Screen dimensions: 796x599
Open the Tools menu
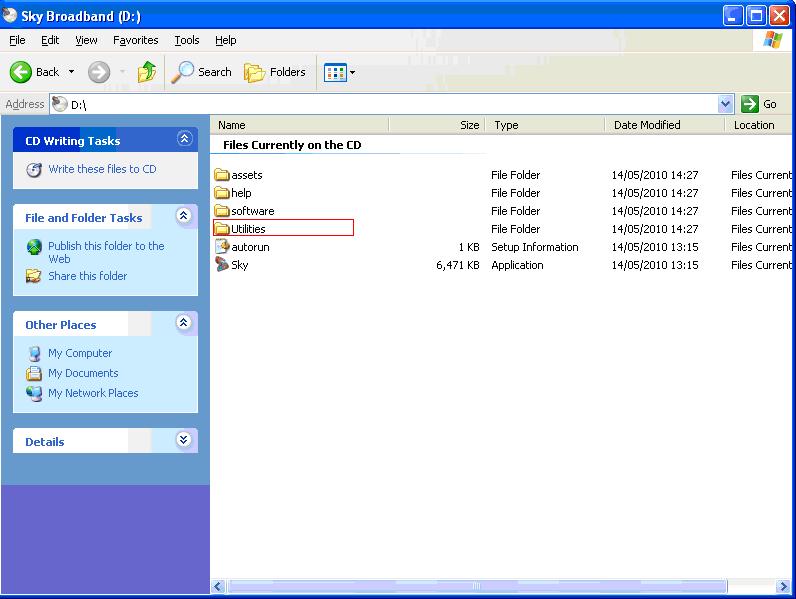coord(187,40)
